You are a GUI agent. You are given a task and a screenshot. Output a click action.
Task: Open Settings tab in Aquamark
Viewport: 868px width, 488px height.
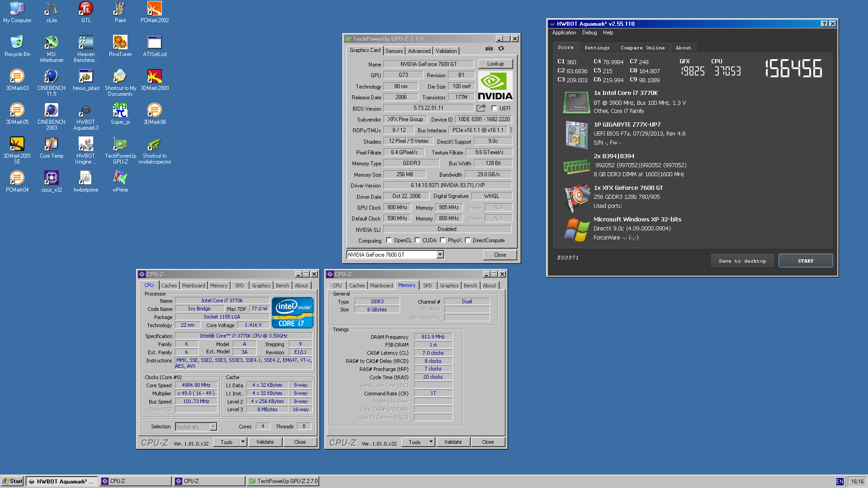click(x=597, y=48)
